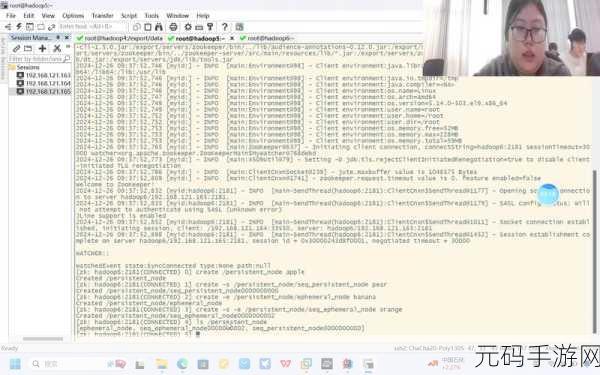Screen dimensions: 600x375
Task: Click the Find binoculars icon
Action: click(159, 27)
